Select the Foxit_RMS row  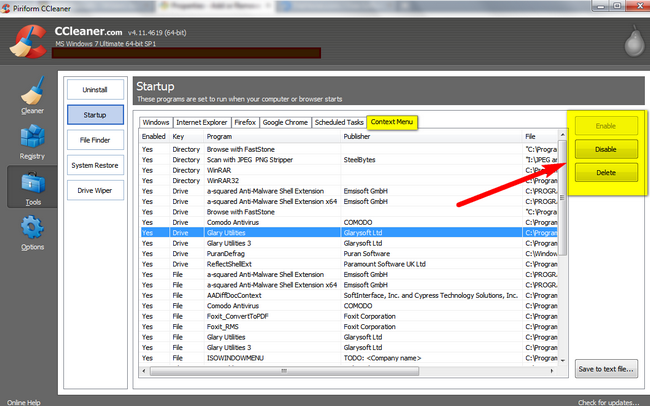pos(349,326)
